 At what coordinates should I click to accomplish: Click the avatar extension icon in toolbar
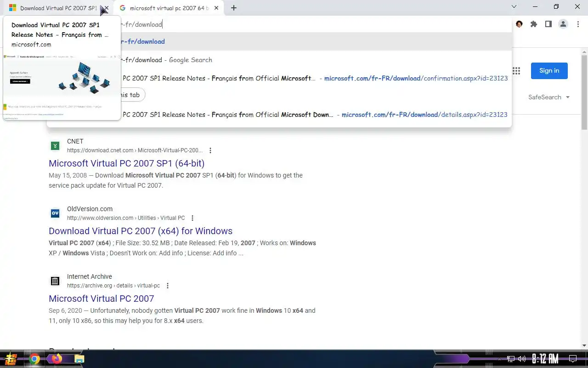(x=519, y=24)
